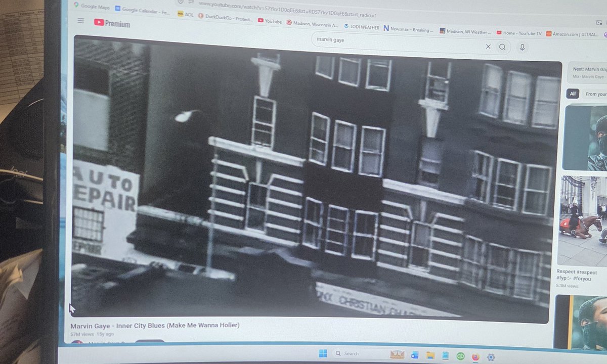Viewport: 607px width, 364px height.
Task: Click into the Windows taskbar Search box
Action: coord(370,353)
